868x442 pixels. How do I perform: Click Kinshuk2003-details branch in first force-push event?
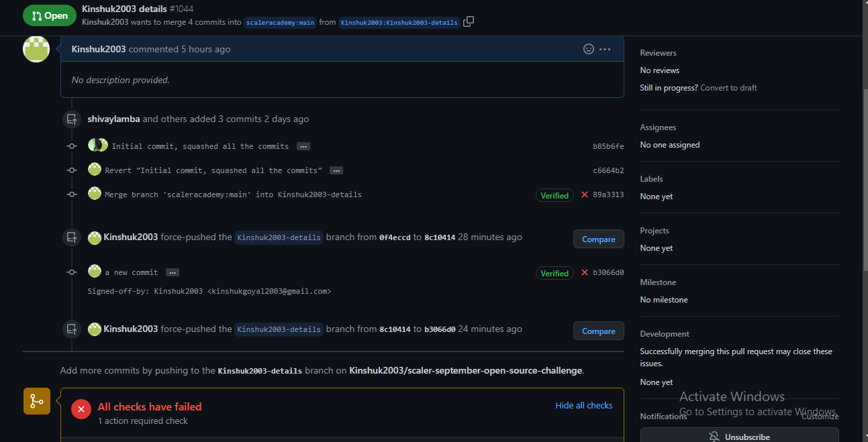point(279,237)
